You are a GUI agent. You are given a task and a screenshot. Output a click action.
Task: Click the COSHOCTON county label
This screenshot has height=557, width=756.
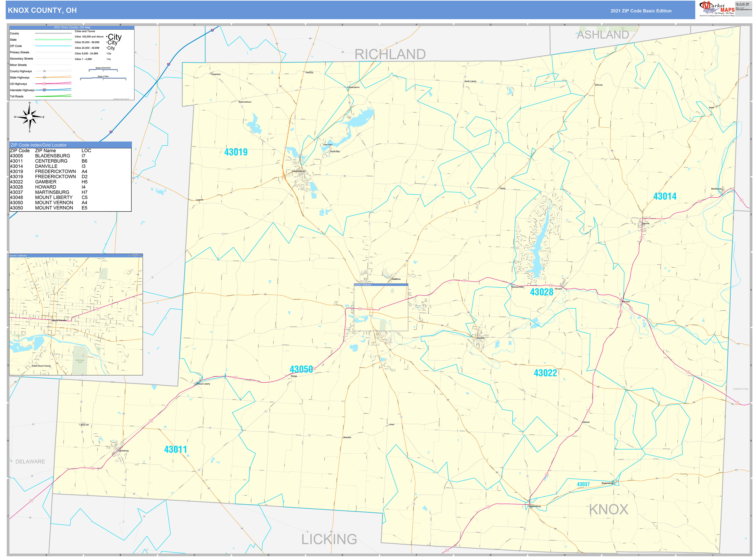(741, 389)
